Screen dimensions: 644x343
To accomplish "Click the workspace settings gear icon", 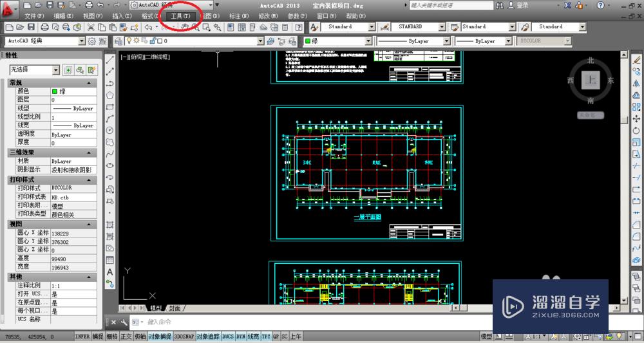I will pyautogui.click(x=92, y=41).
